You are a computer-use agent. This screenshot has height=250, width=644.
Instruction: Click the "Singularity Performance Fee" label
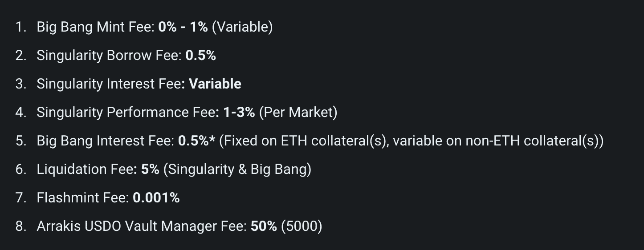[x=126, y=113]
